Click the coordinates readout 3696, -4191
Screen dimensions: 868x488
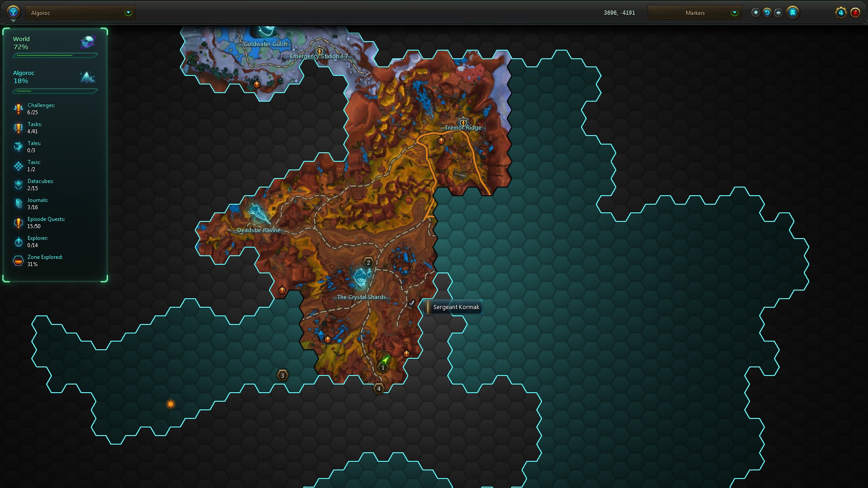(x=619, y=13)
